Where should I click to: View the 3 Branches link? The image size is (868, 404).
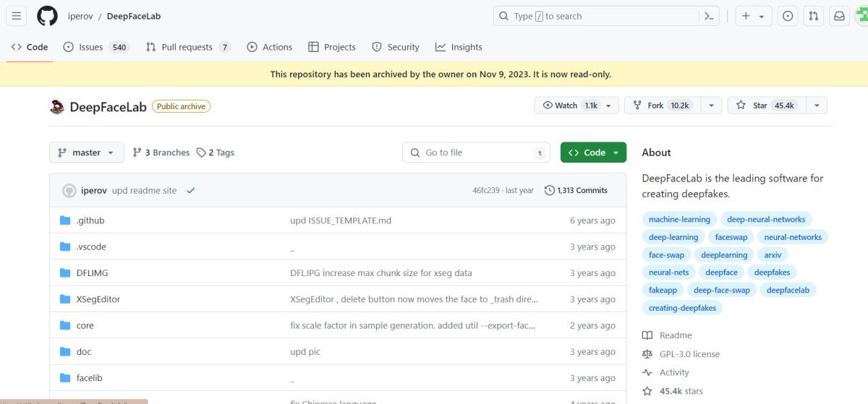tap(161, 152)
